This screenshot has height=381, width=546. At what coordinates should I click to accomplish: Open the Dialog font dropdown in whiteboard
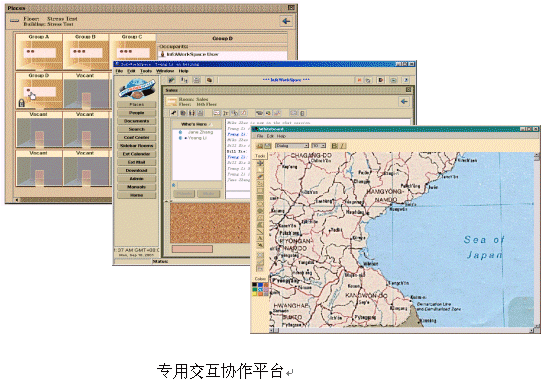click(292, 146)
